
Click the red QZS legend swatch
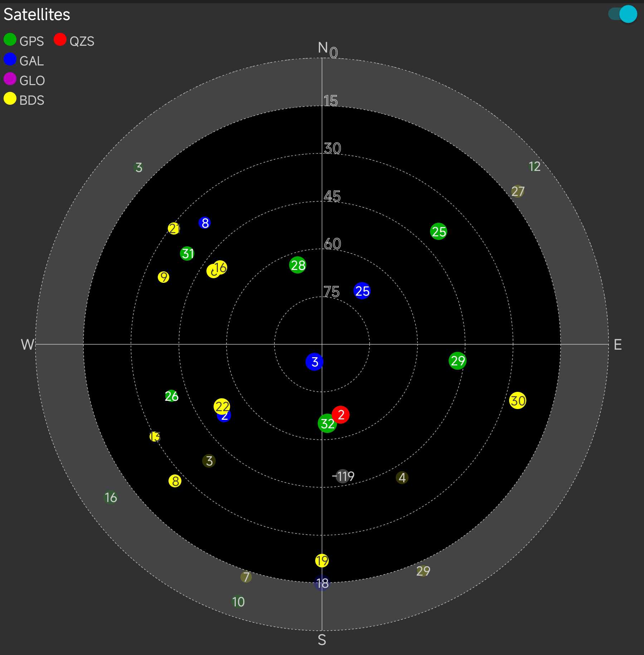(60, 40)
